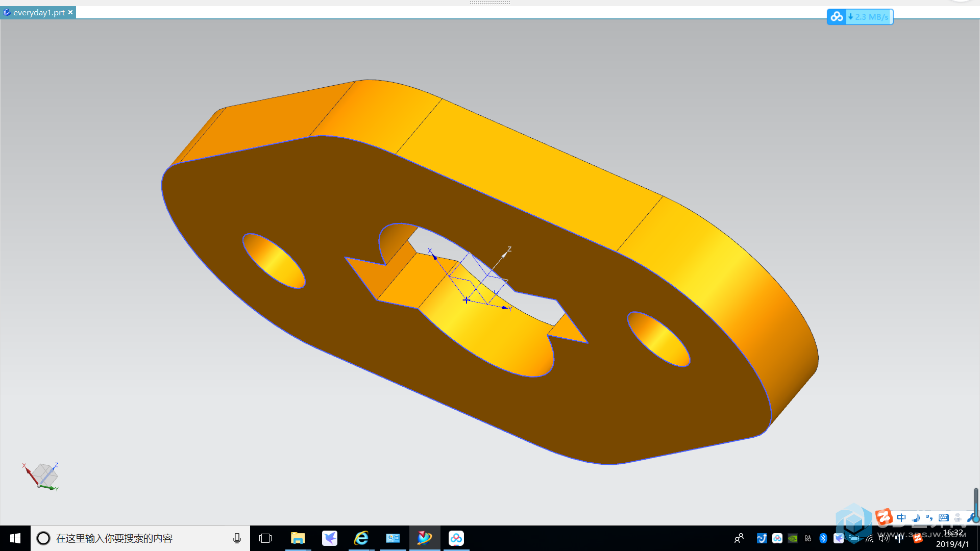Open File Explorer from the taskbar

298,538
